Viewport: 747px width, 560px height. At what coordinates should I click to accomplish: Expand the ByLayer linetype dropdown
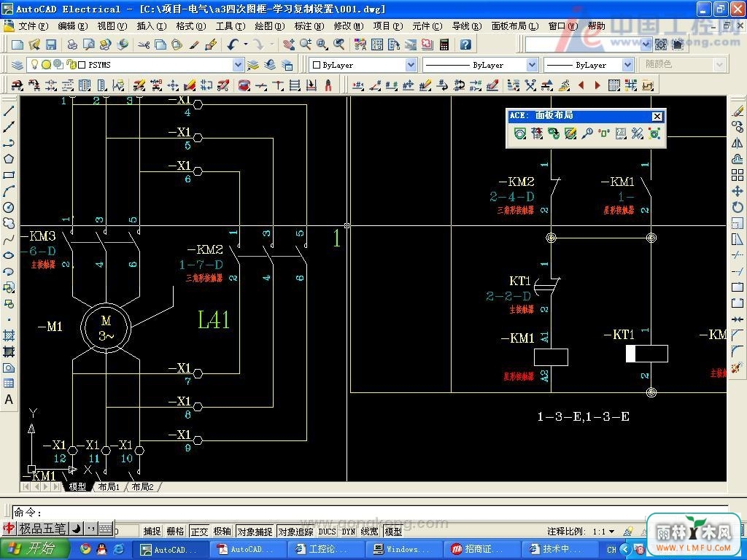532,65
